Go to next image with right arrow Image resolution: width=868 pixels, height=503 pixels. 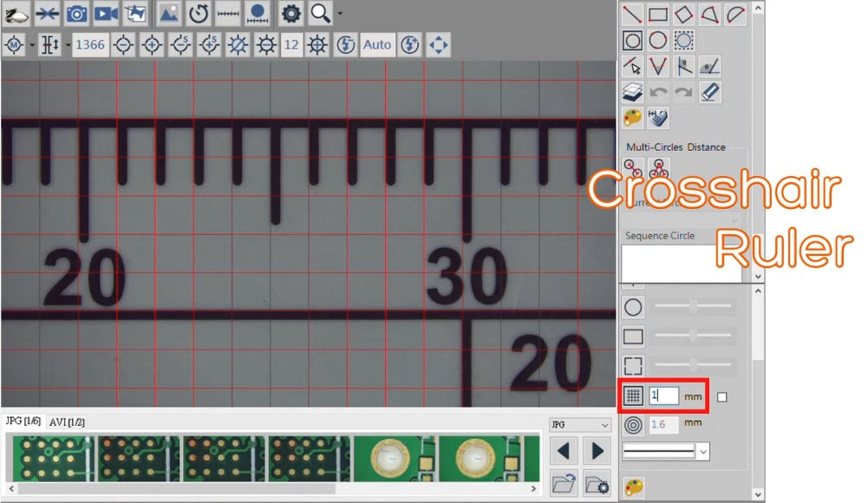tap(597, 451)
